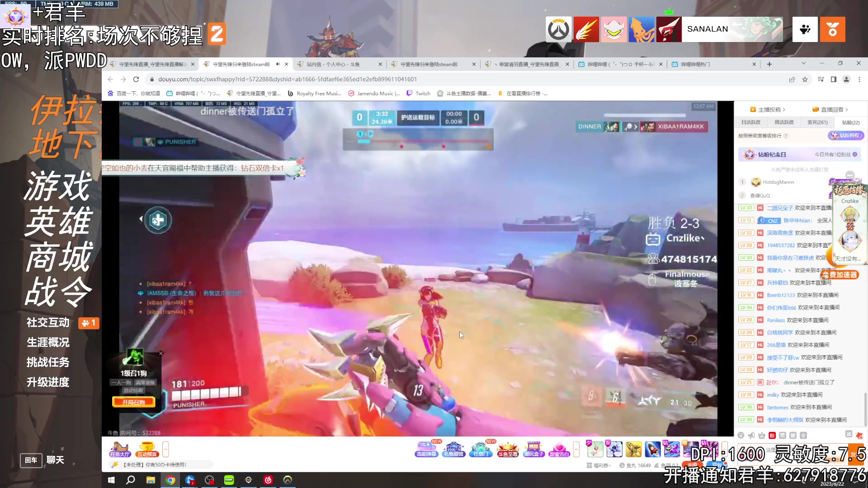Reload the Douyu page in Chrome
This screenshot has width=868, height=488.
(136, 79)
